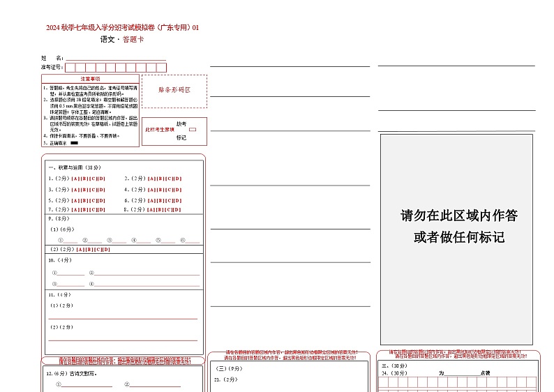Image resolution: width=554 pixels, height=392 pixels.
Task: Click the '三、(30分)' section label
Action: pyautogui.click(x=394, y=365)
